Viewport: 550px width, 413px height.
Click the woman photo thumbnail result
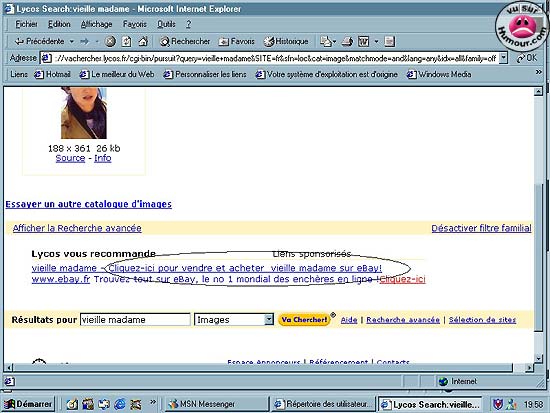pos(84,113)
